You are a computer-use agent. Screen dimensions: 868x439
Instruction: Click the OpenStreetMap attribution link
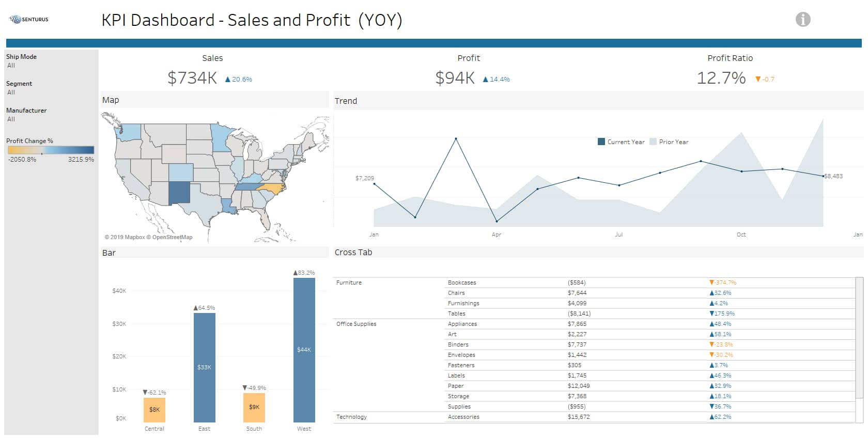pyautogui.click(x=172, y=238)
